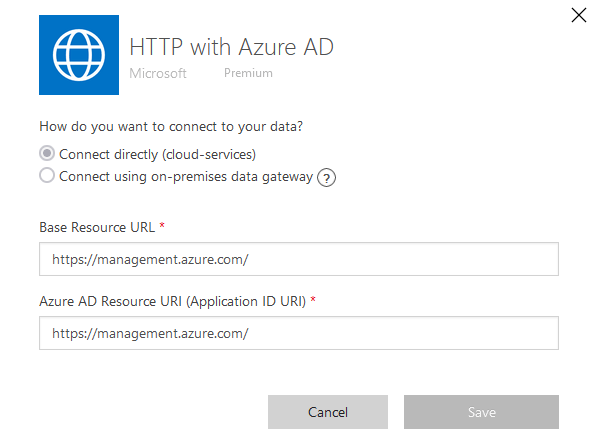
Task: Close the HTTP with Azure AD dialog
Action: 578,16
